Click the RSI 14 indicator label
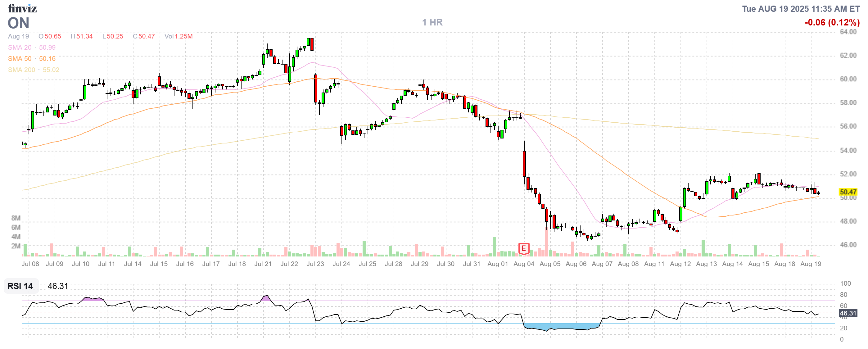868x349 pixels. pos(20,286)
